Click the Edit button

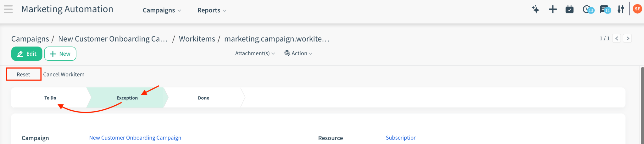tap(27, 54)
